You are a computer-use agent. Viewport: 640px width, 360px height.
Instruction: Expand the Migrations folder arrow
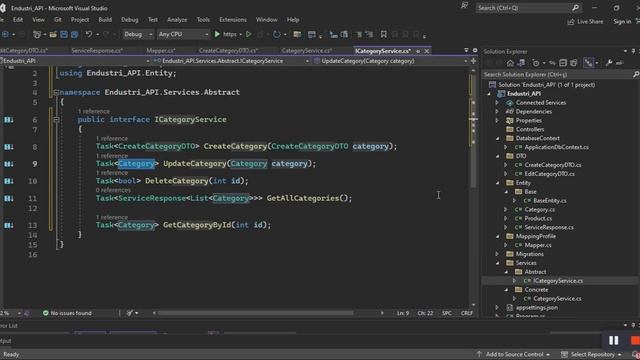point(498,254)
